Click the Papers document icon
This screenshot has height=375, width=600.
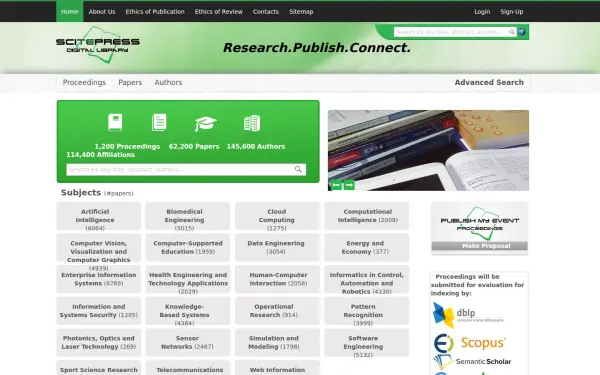(159, 122)
